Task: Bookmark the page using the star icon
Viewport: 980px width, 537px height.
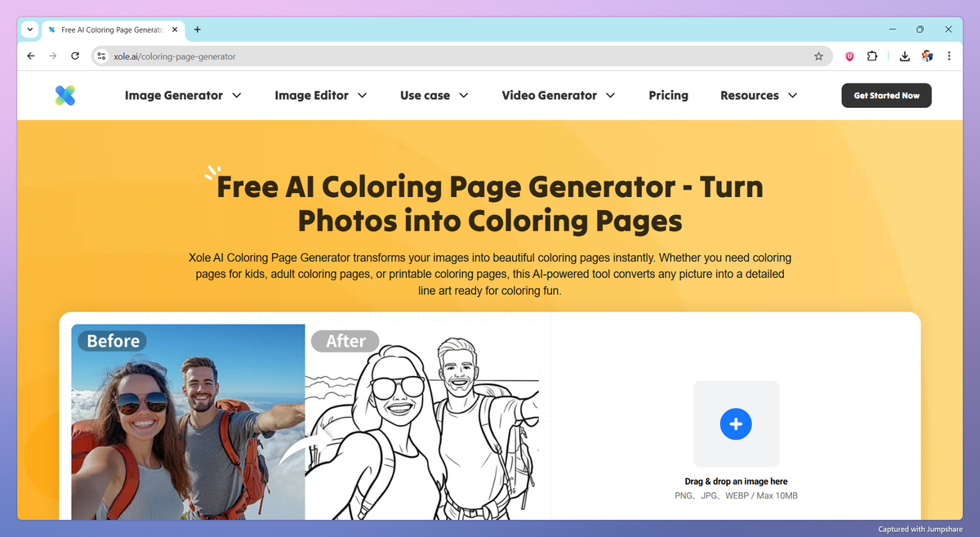Action: pyautogui.click(x=818, y=56)
